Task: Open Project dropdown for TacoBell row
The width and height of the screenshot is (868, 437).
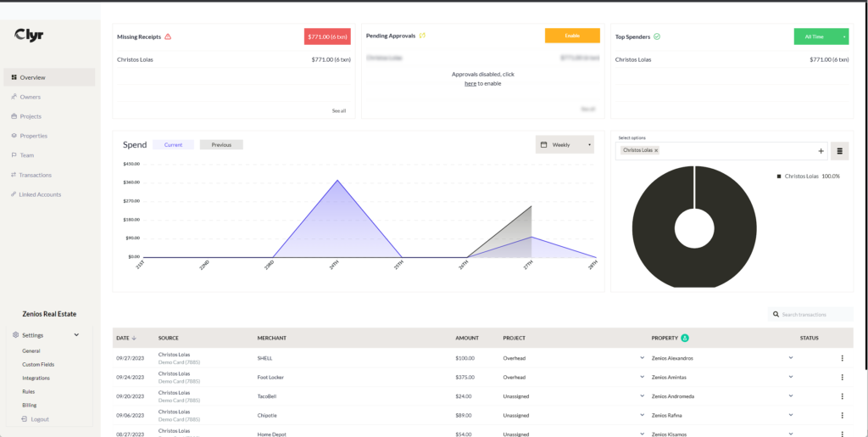Action: pyautogui.click(x=643, y=396)
